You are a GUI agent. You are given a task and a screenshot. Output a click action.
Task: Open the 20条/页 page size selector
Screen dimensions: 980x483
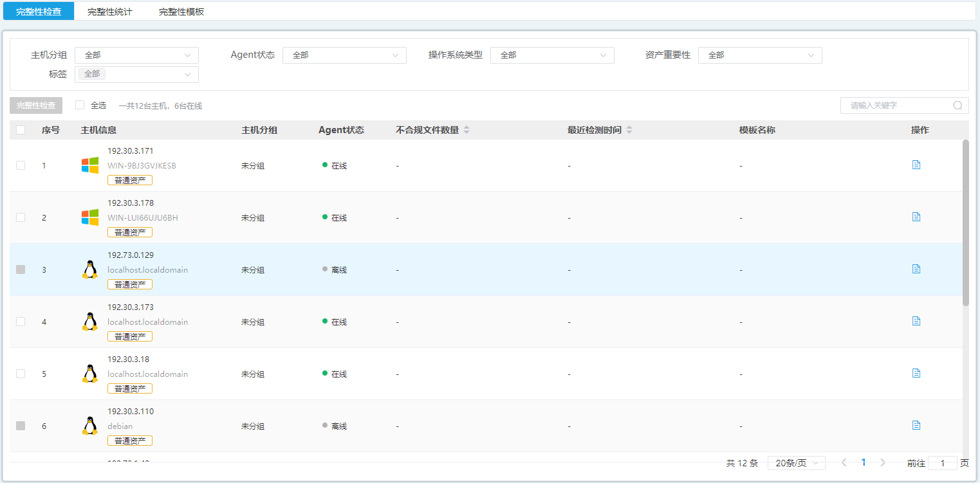coord(796,463)
